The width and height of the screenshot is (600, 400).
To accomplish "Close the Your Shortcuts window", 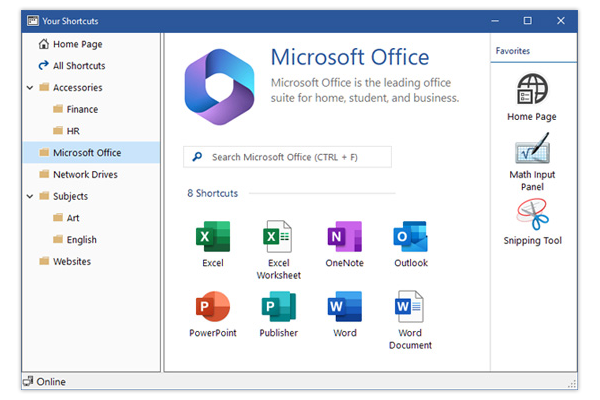I will [561, 21].
